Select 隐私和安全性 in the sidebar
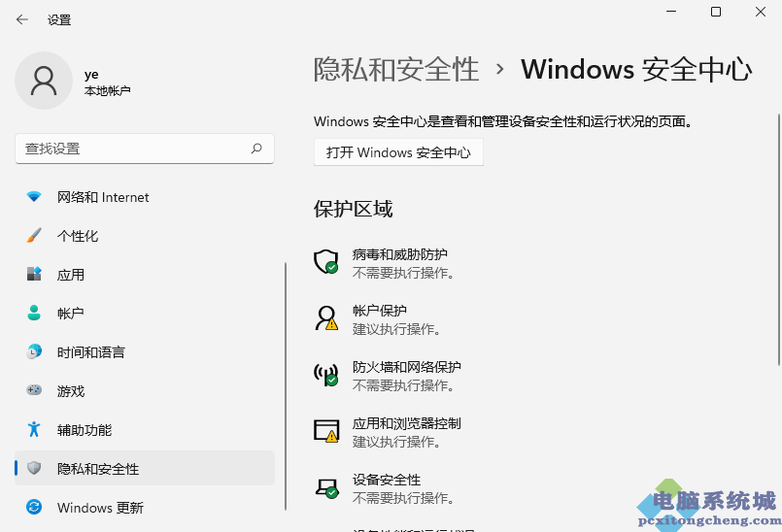This screenshot has width=782, height=532. (145, 468)
